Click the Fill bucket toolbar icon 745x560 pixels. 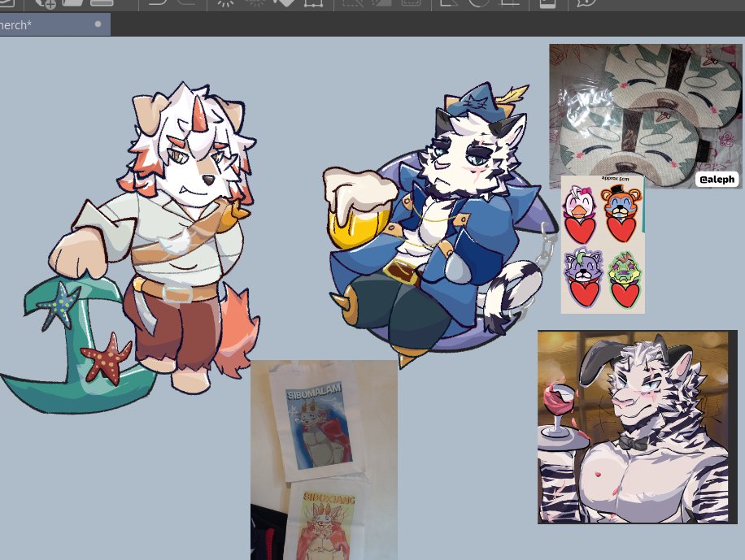(285, 3)
